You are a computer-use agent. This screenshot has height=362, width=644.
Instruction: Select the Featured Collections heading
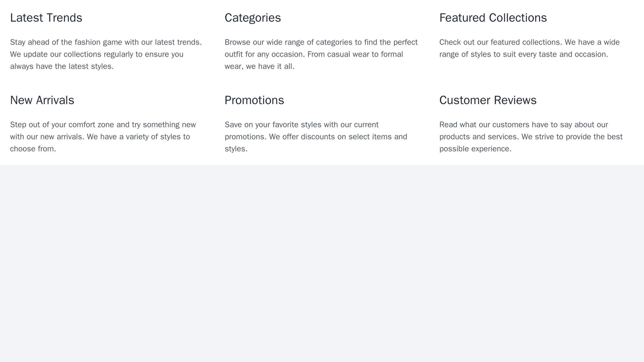click(492, 18)
